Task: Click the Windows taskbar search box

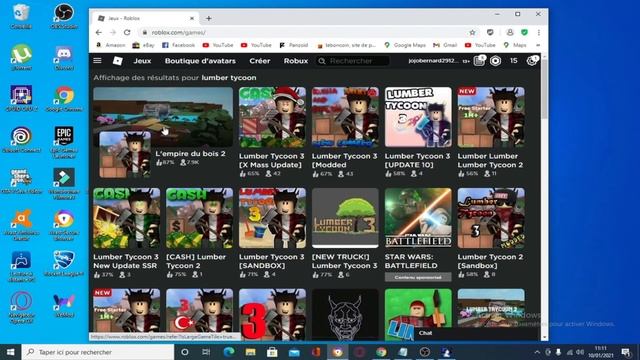Action: coord(98,352)
